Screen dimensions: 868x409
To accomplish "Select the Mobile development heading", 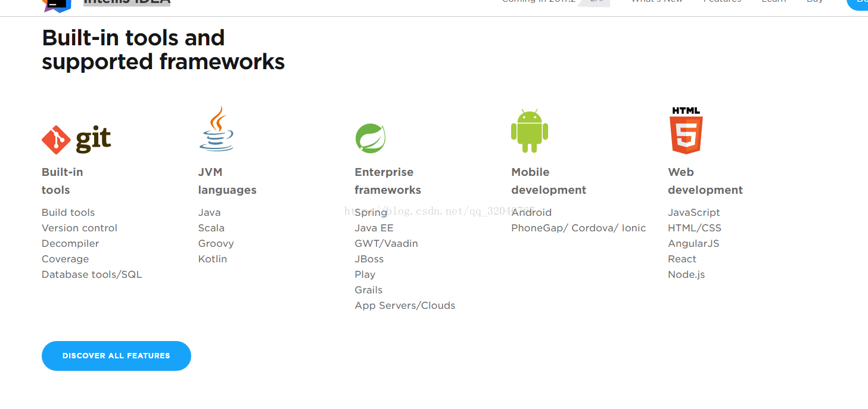I will click(x=549, y=181).
